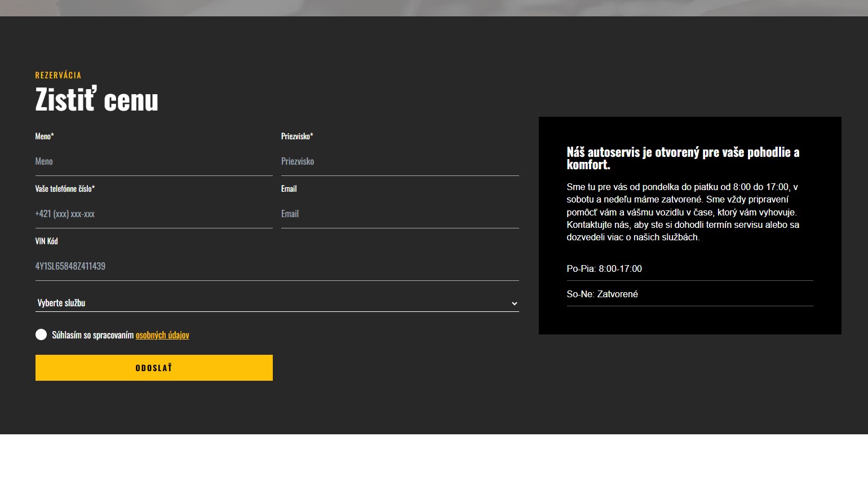
Task: Focus the Priezvisko text field
Action: (400, 161)
